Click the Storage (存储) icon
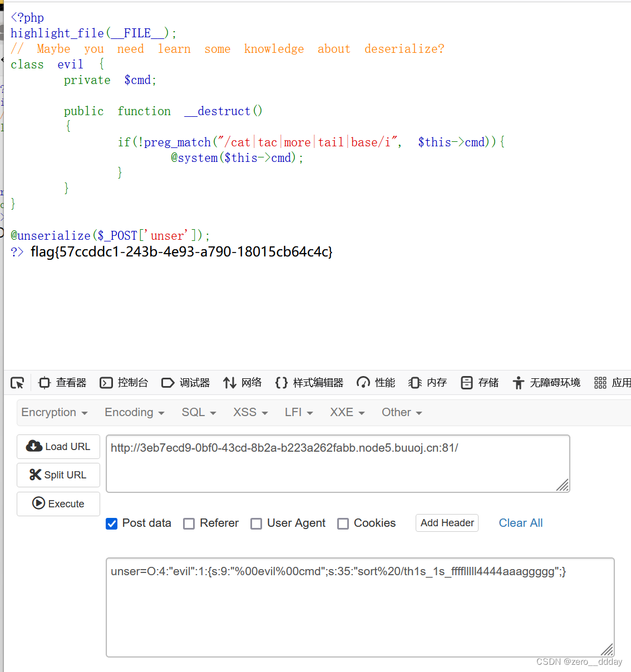This screenshot has height=672, width=631. point(467,383)
